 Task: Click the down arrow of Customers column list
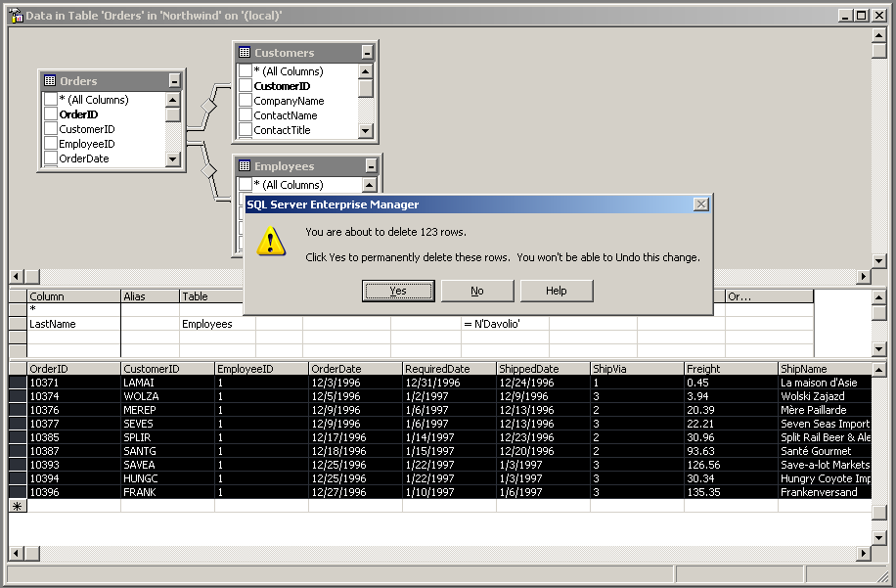coord(366,131)
